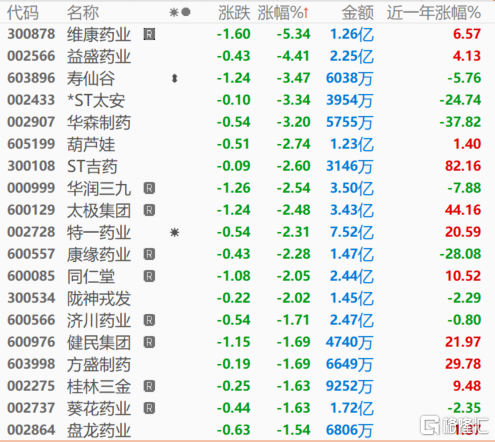This screenshot has height=442, width=495.
Task: Select stock code 605199
Action: click(x=31, y=144)
